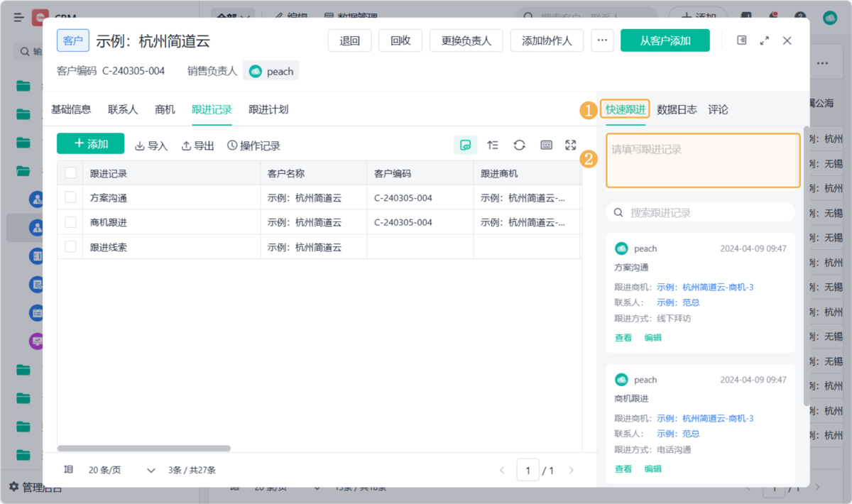Refresh the follow-up records table

520,145
